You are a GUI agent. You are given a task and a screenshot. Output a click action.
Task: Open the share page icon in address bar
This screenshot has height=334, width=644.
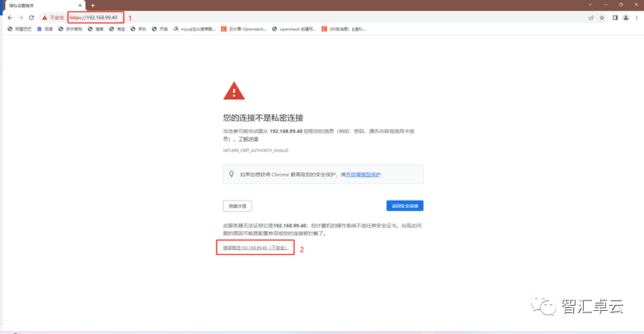tap(591, 18)
